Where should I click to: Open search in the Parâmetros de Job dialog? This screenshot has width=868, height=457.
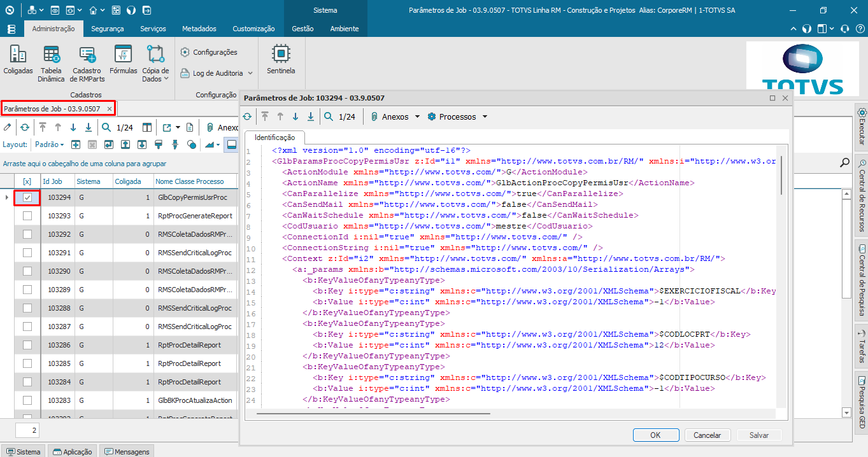pos(329,116)
